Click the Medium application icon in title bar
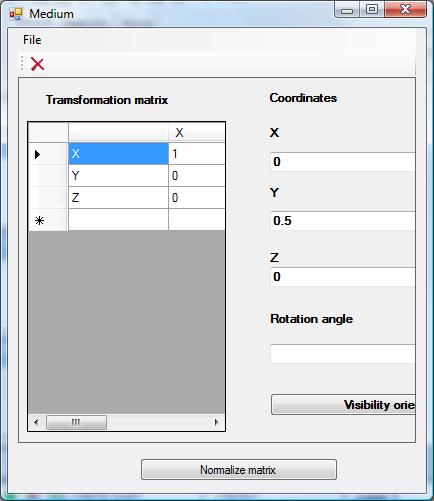This screenshot has height=501, width=434. (16, 14)
